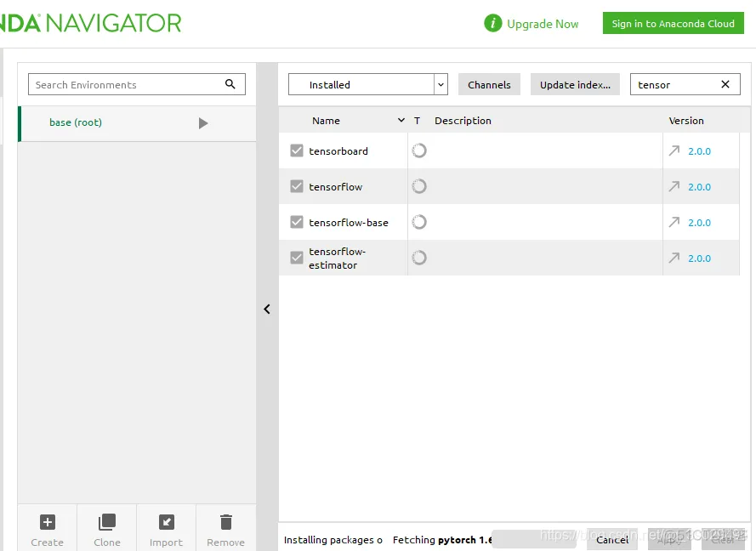Click the tensorflow-base package name

pos(348,222)
